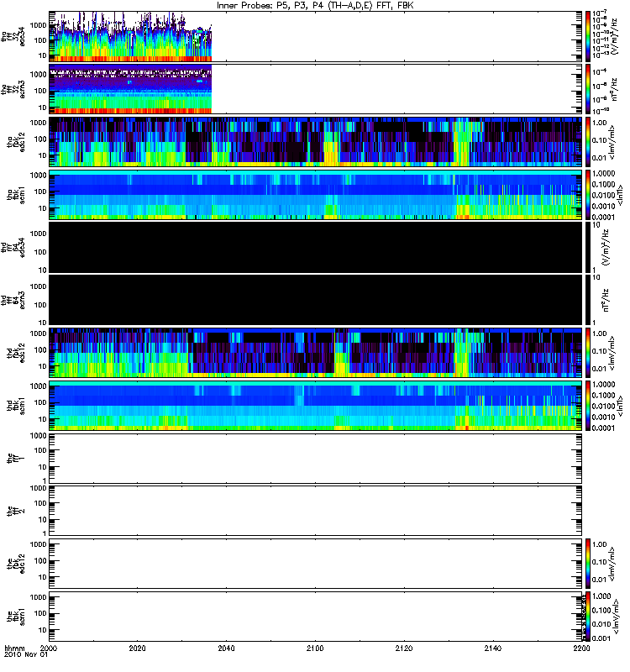Select the thd fbk scm1 spectrogram panel
This screenshot has height=672, width=630.
click(x=316, y=406)
